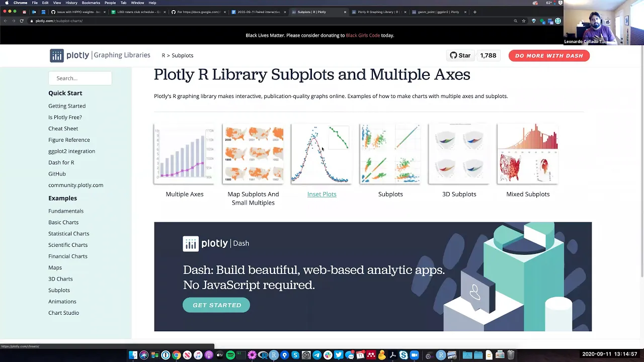
Task: Open 3D Charts under Examples
Action: point(60,279)
